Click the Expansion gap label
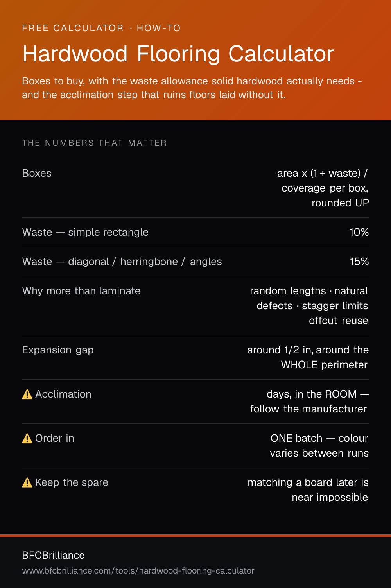This screenshot has height=588, width=391. click(58, 350)
